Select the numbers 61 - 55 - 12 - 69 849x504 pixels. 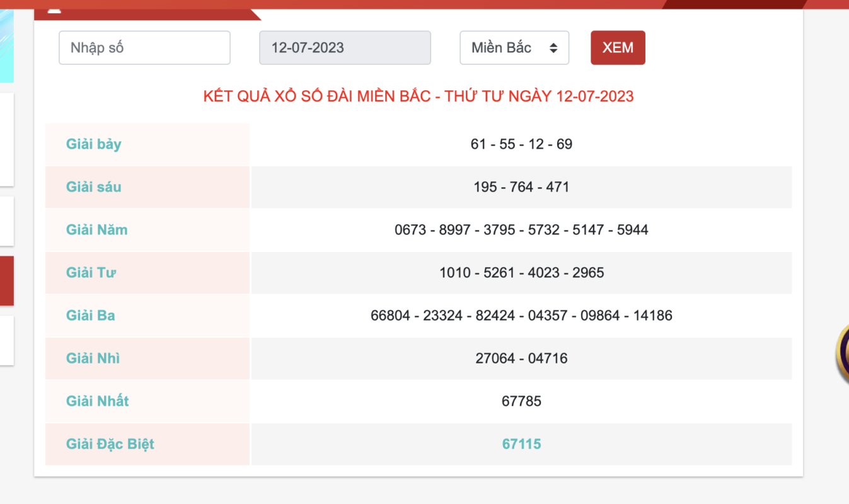click(x=521, y=144)
